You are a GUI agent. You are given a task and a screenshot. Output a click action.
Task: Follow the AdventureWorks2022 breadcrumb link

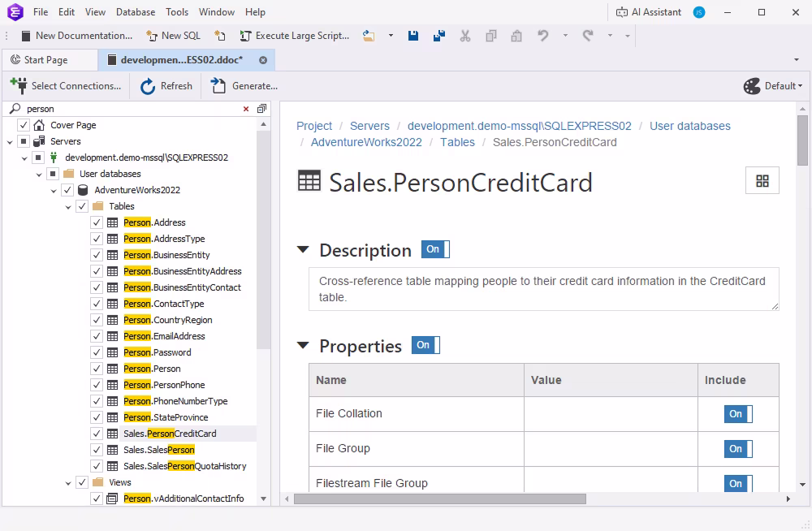366,142
